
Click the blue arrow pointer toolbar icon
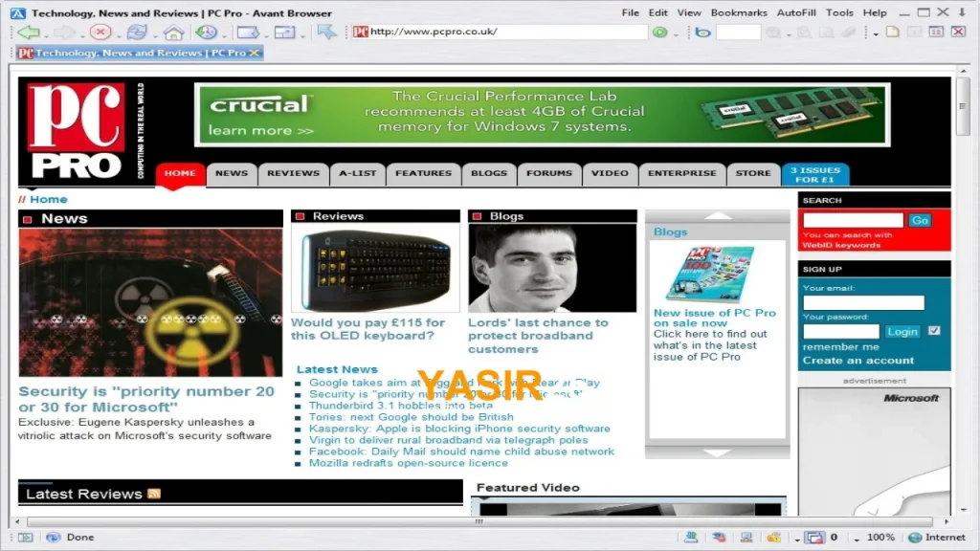[x=326, y=32]
